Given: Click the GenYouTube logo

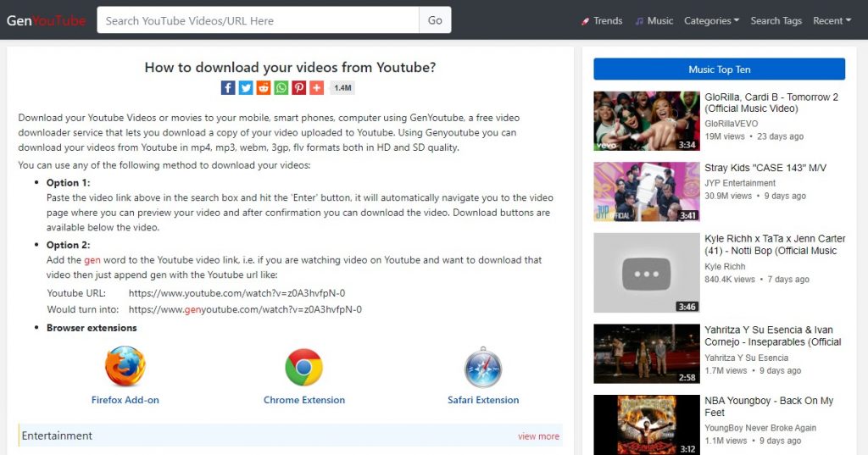Looking at the screenshot, I should coord(46,20).
